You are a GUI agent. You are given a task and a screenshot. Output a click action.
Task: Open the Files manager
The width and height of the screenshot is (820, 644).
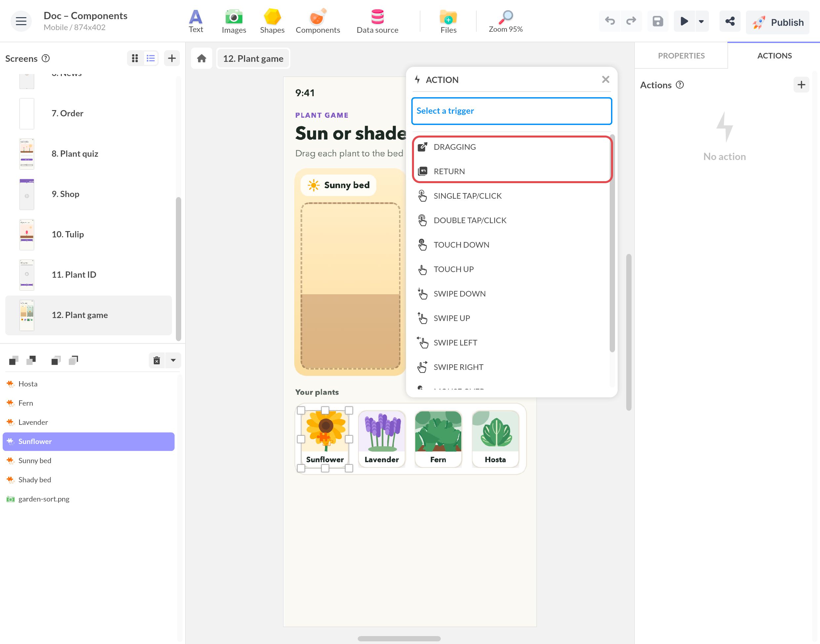pyautogui.click(x=448, y=21)
